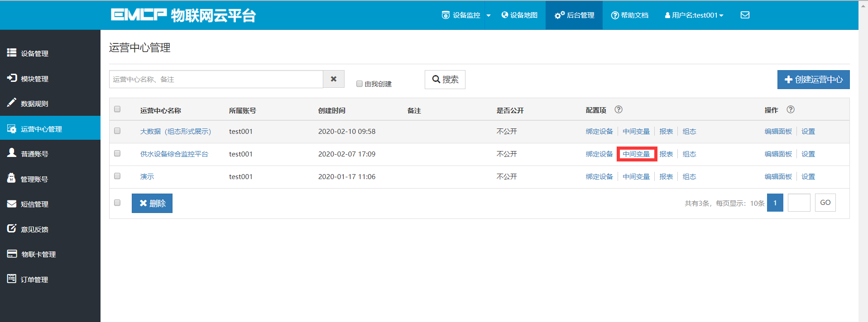Click 绑定设备 in the 演示 row
The width and height of the screenshot is (868, 322).
click(599, 176)
